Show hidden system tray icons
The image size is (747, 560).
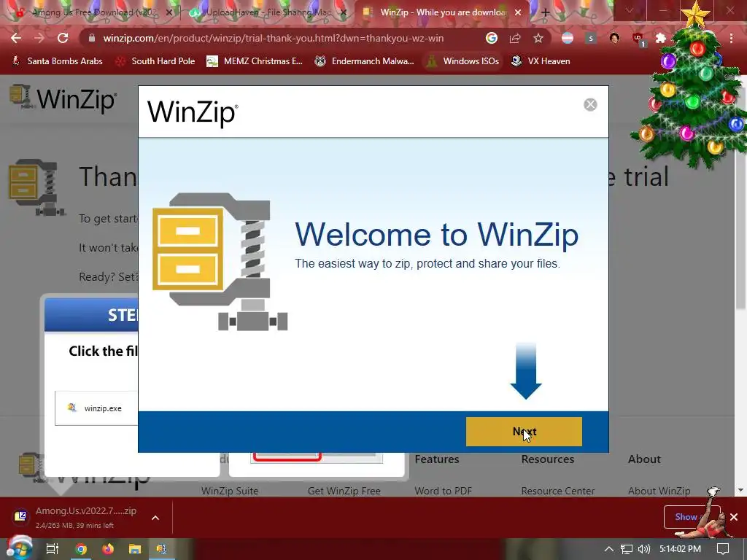coord(609,548)
